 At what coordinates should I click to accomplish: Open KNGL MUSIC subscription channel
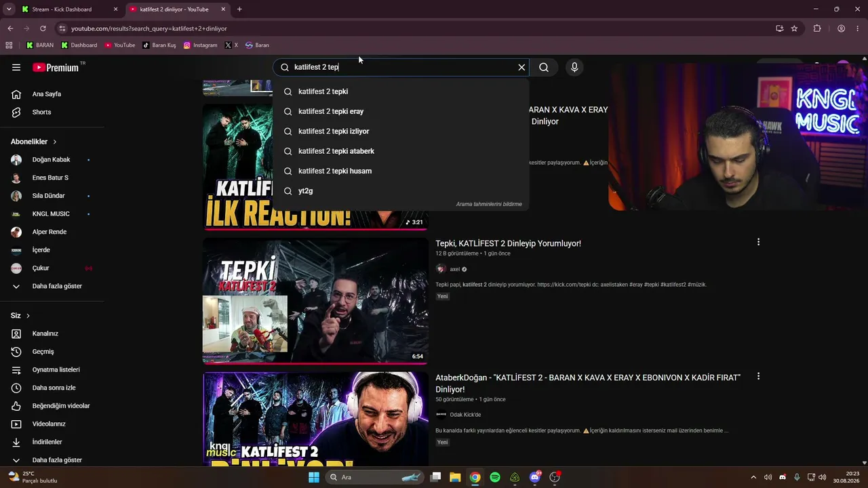click(x=52, y=214)
